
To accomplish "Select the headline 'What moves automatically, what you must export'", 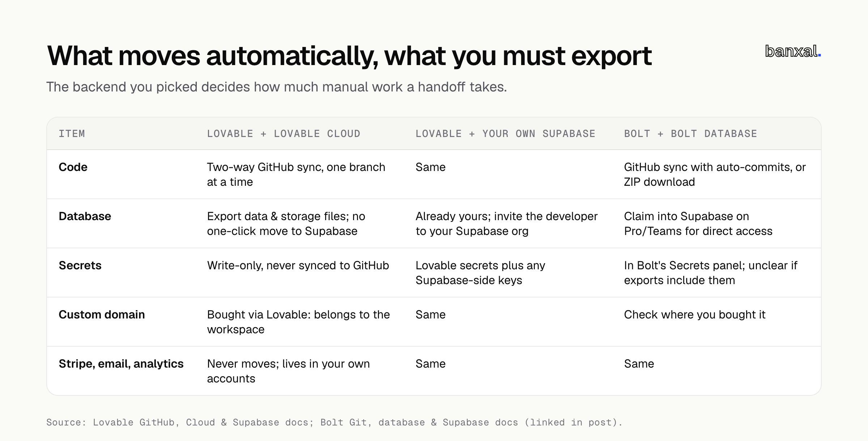I will [x=349, y=56].
